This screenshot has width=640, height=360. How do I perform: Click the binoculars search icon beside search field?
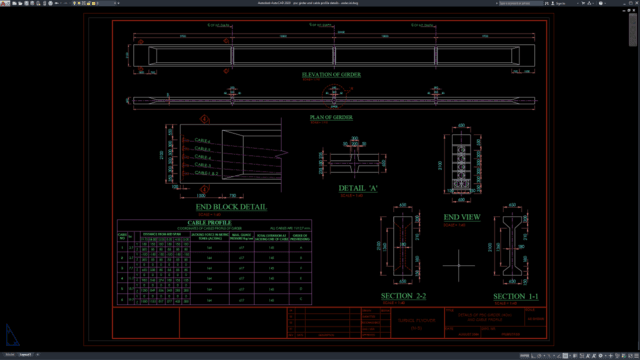(547, 3)
